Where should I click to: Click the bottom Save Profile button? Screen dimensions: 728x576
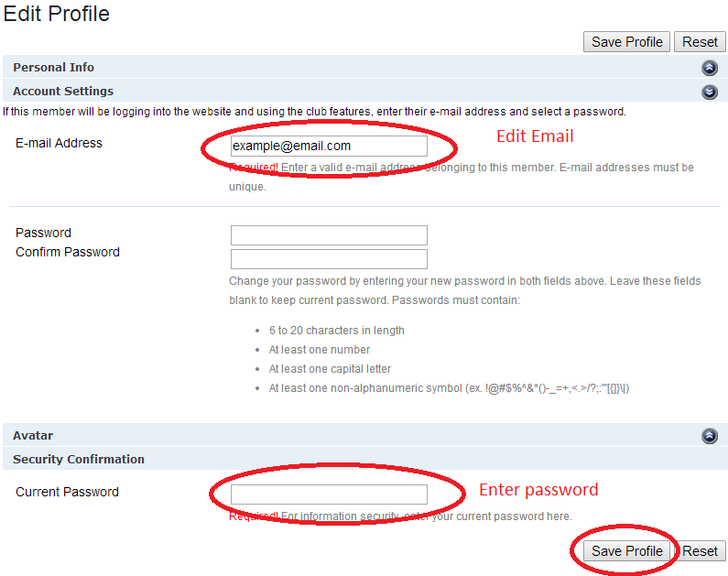tap(626, 550)
